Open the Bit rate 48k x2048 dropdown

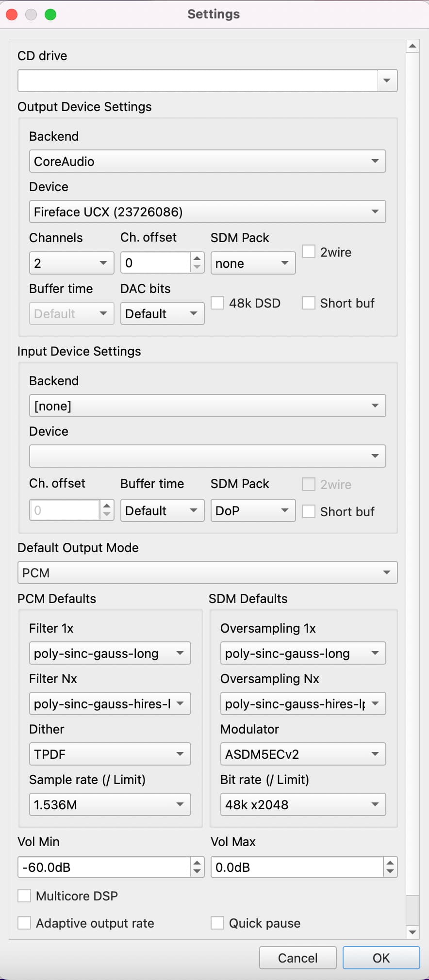[x=303, y=804]
